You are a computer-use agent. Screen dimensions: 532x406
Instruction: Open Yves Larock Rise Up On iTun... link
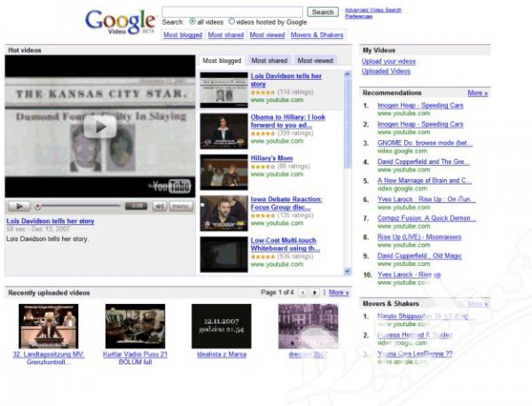tap(426, 199)
